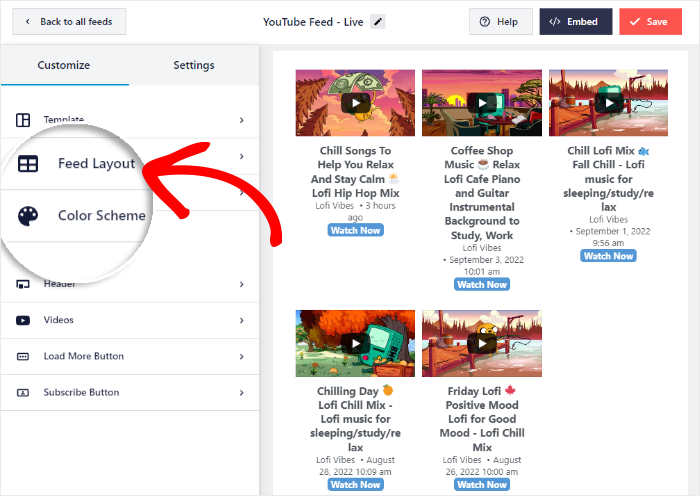Open the Chill Songs To Help You Relax title
Screen dimensions: 700x496
point(355,172)
